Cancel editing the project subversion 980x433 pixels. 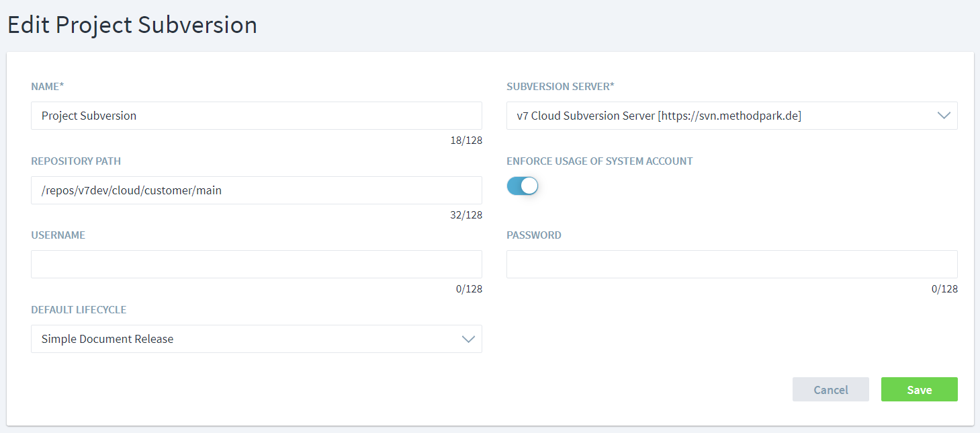tap(830, 390)
